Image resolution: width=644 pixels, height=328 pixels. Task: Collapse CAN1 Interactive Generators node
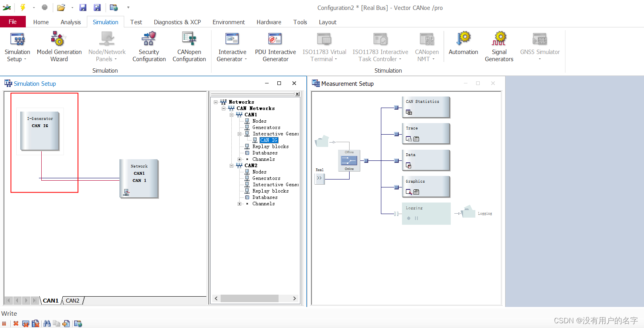point(239,134)
